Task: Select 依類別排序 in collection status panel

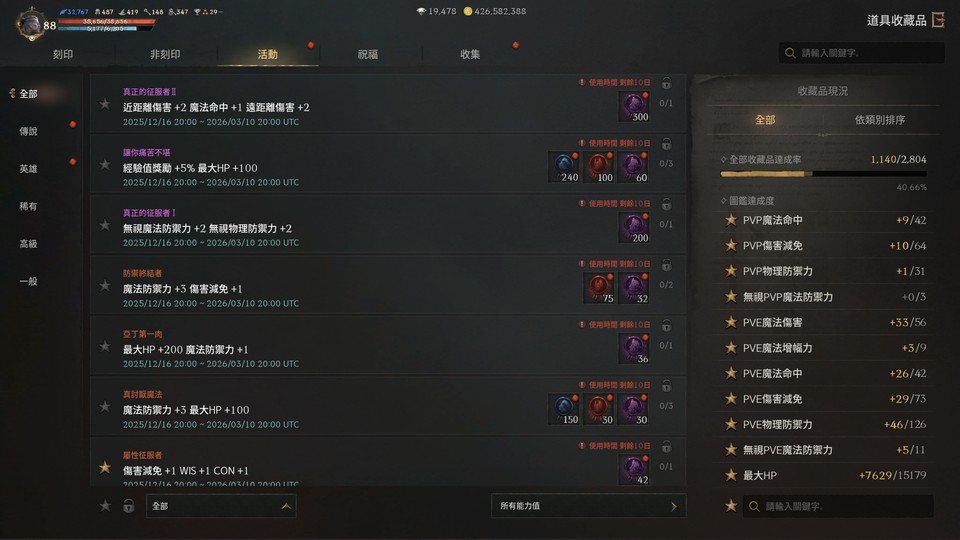Action: click(x=880, y=120)
